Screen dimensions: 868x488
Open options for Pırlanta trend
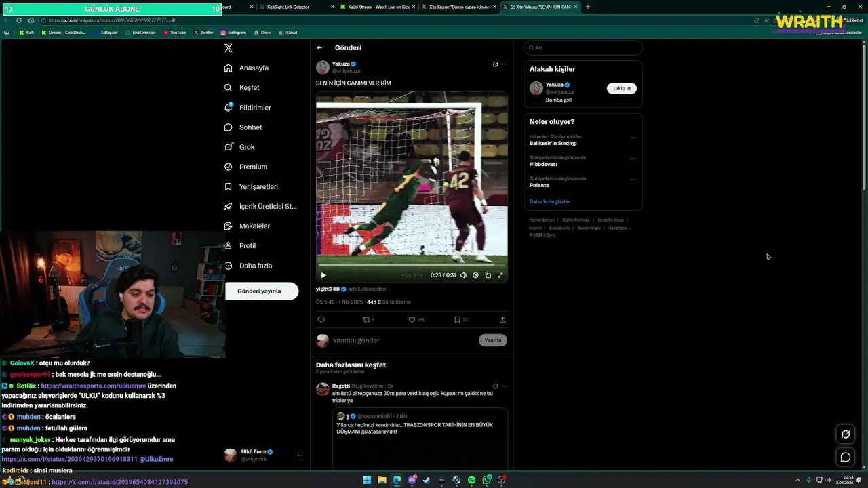(x=633, y=180)
